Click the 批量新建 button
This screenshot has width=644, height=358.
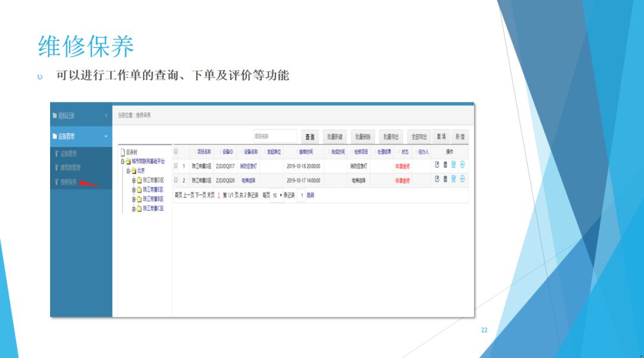(335, 136)
